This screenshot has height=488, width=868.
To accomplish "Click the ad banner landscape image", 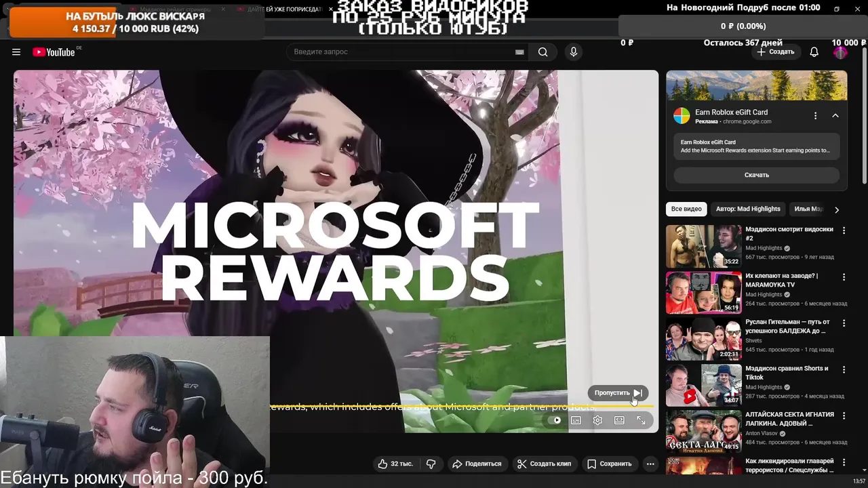I will [x=757, y=85].
